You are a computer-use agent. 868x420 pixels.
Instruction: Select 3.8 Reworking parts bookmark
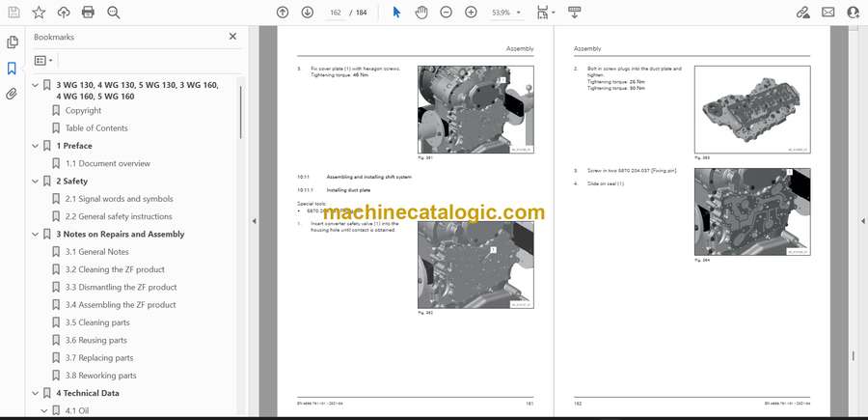click(100, 376)
